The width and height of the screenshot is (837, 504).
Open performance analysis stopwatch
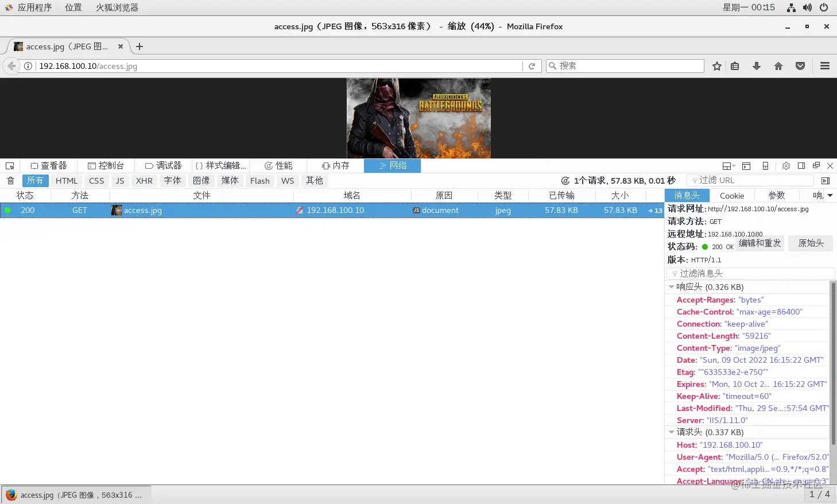tap(565, 181)
